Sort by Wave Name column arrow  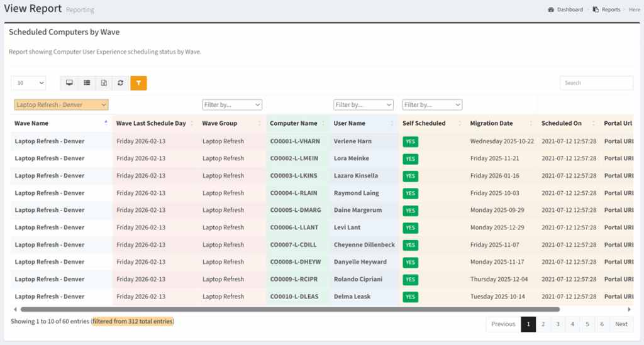(x=106, y=123)
